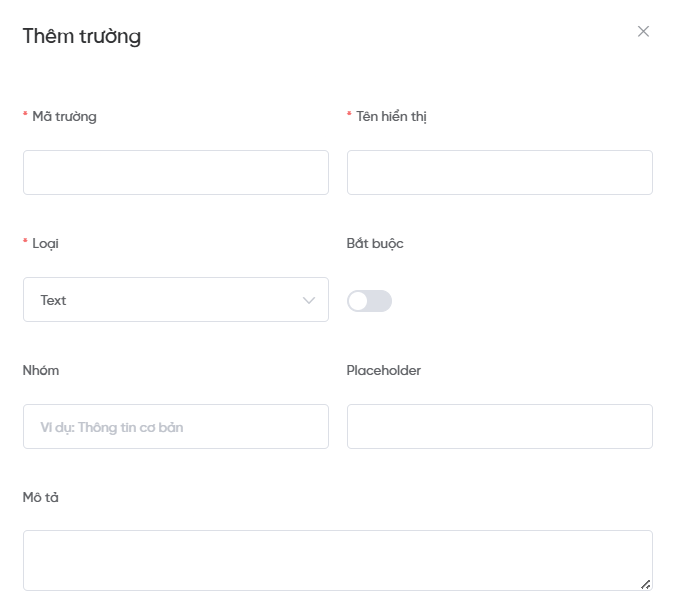This screenshot has width=675, height=608.
Task: Open the Loại dropdown showing Text
Action: pos(175,299)
